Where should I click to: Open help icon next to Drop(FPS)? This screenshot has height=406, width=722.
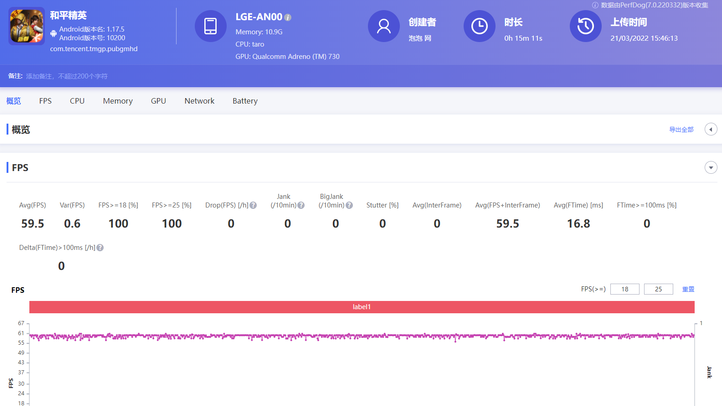click(x=253, y=205)
